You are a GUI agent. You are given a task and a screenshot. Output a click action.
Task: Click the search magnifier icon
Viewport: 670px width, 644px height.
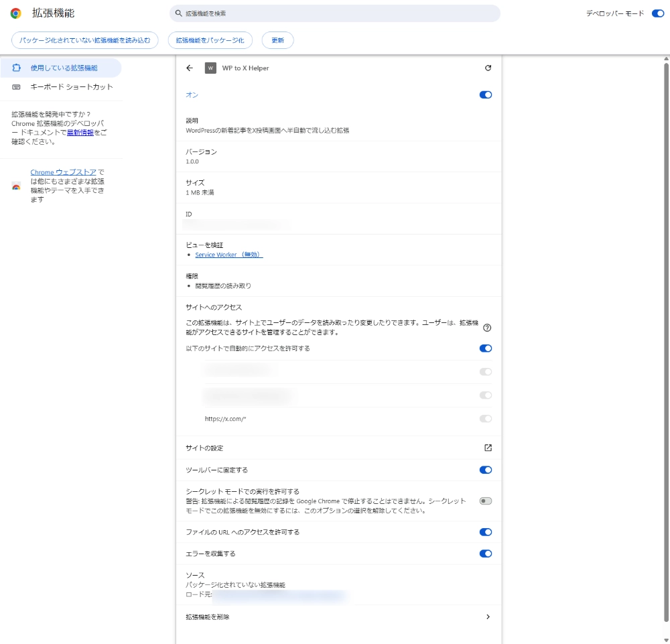coord(178,13)
